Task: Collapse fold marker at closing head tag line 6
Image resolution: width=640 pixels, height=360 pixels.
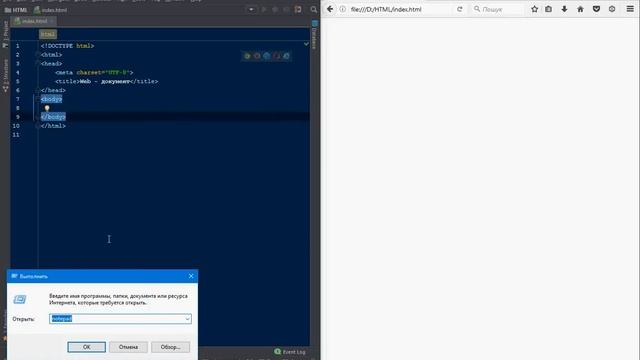Action: coord(38,90)
